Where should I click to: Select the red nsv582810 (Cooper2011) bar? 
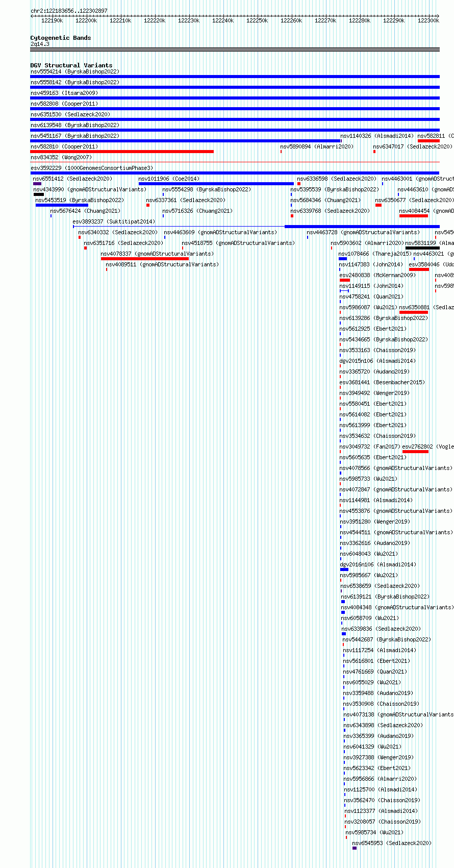[122, 152]
